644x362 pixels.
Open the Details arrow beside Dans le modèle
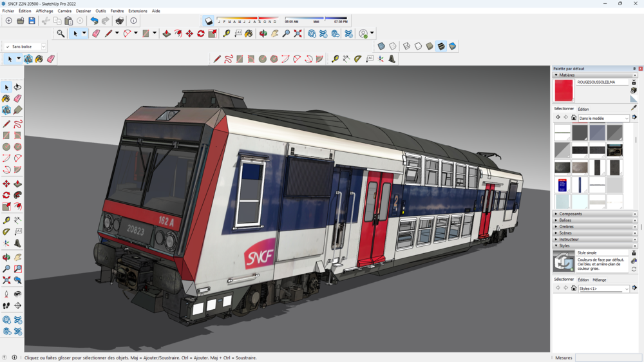(634, 118)
